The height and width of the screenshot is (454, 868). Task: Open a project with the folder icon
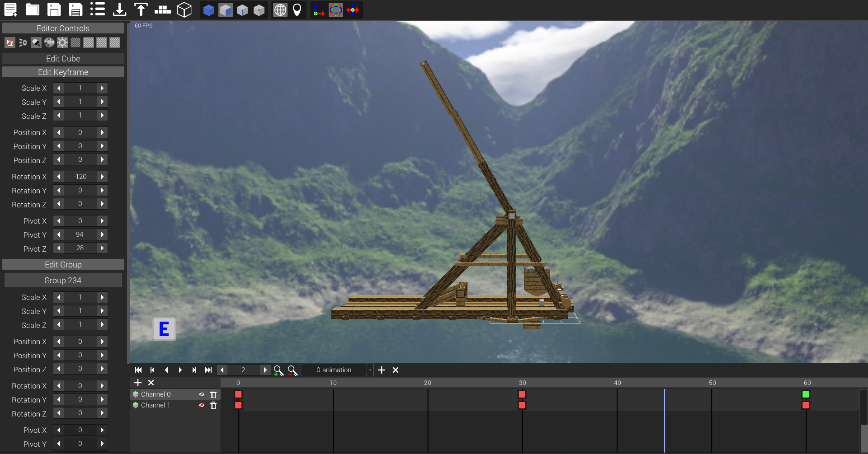32,9
